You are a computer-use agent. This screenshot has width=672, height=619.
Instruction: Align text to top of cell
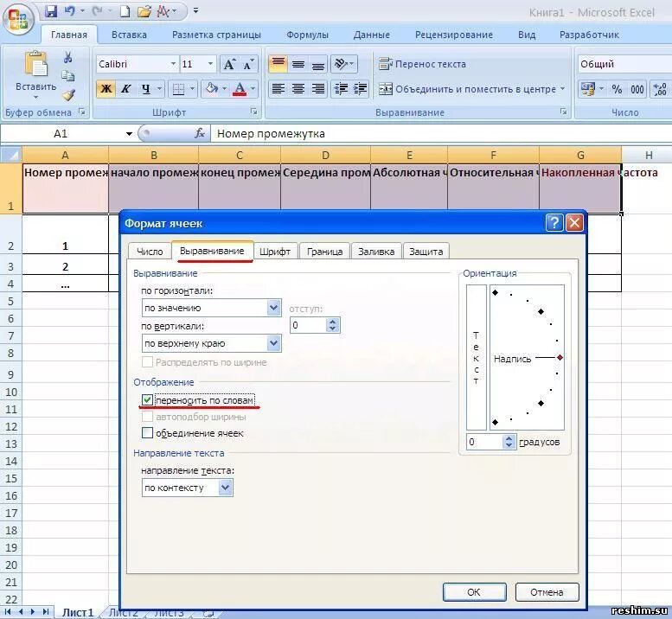coord(278,64)
